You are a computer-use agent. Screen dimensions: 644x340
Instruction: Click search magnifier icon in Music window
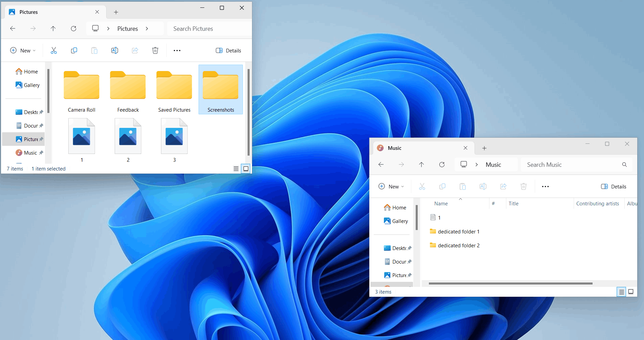[624, 165]
